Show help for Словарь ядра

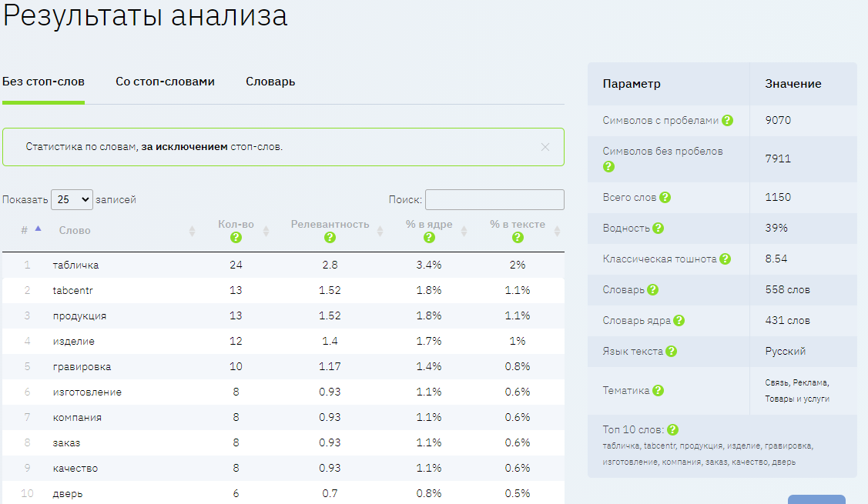pyautogui.click(x=679, y=320)
